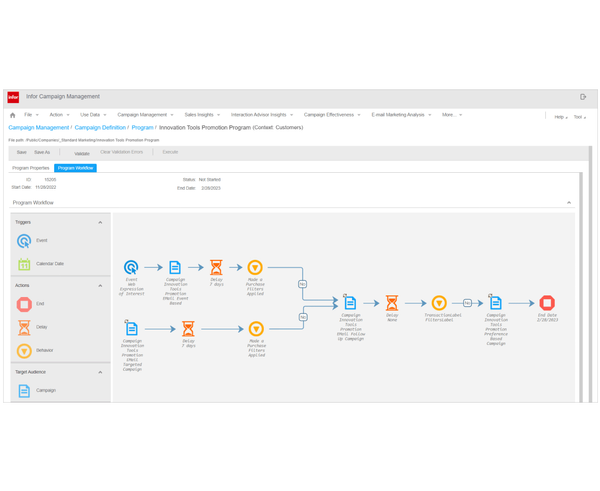
Task: Open the File menu
Action: point(31,115)
